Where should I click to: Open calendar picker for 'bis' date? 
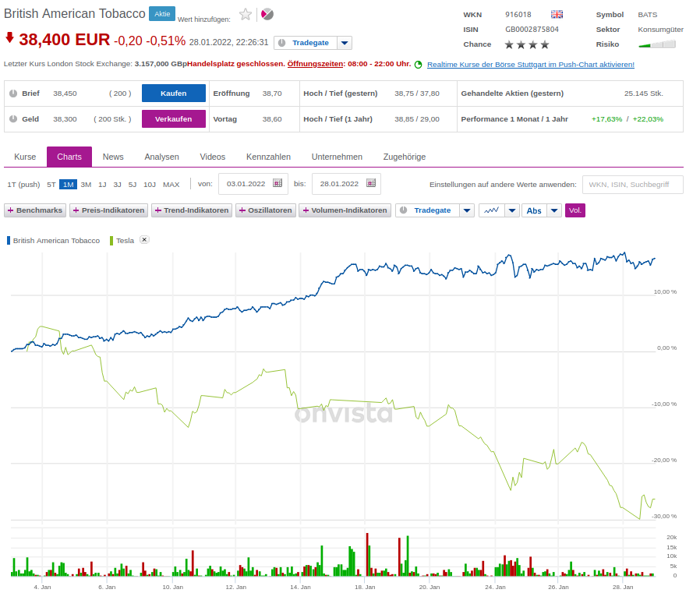point(371,183)
